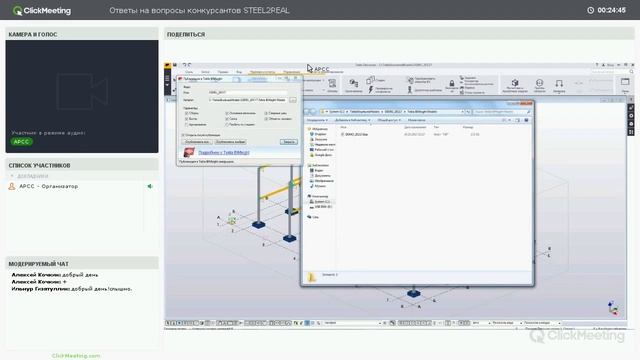Open the sixth Tekla ribbon tab
The height and width of the screenshot is (360, 640).
pyautogui.click(x=291, y=72)
